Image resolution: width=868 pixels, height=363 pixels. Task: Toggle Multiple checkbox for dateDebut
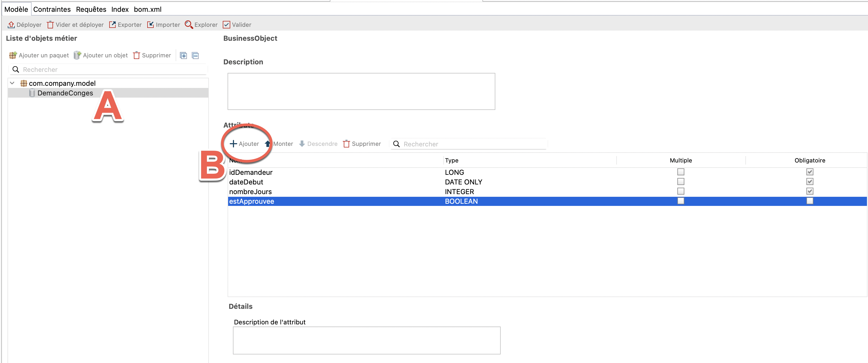[x=681, y=182]
